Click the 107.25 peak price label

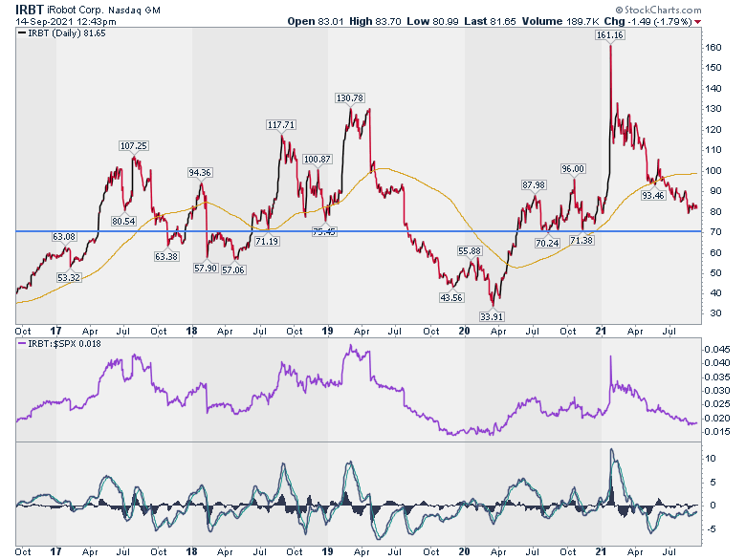pyautogui.click(x=134, y=146)
